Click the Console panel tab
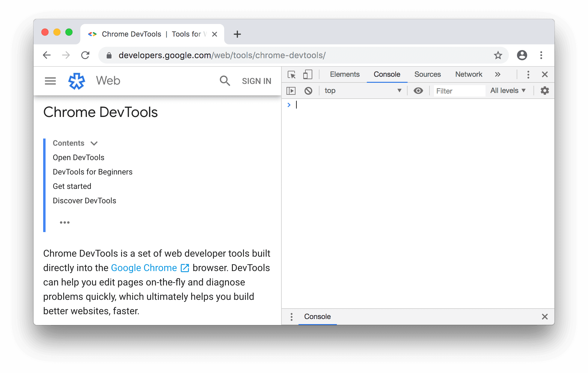The height and width of the screenshot is (373, 588). pyautogui.click(x=385, y=75)
